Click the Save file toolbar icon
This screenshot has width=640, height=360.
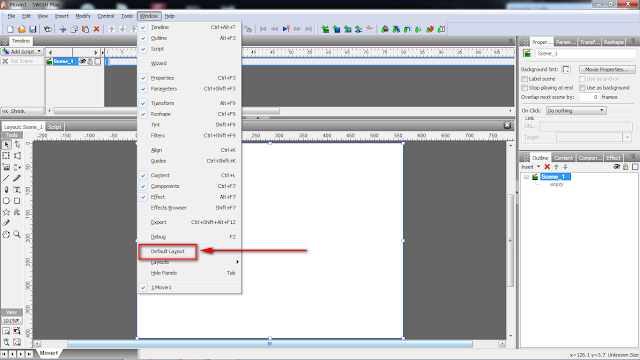click(33, 29)
